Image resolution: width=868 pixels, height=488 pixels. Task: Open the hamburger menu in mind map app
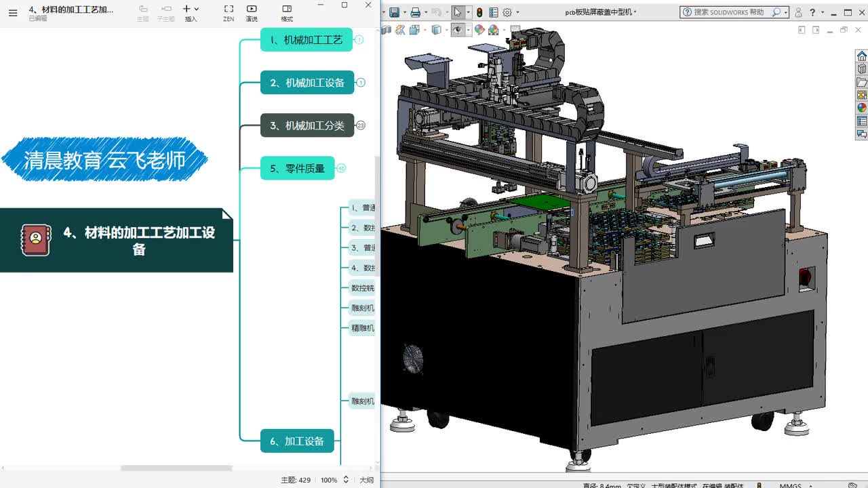click(x=13, y=12)
